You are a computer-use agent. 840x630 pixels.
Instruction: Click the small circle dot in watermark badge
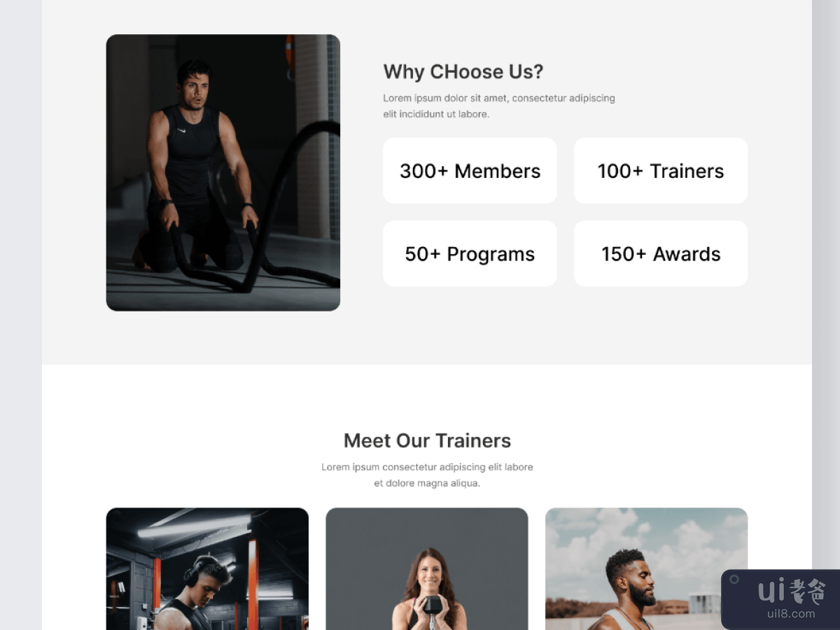(x=734, y=580)
